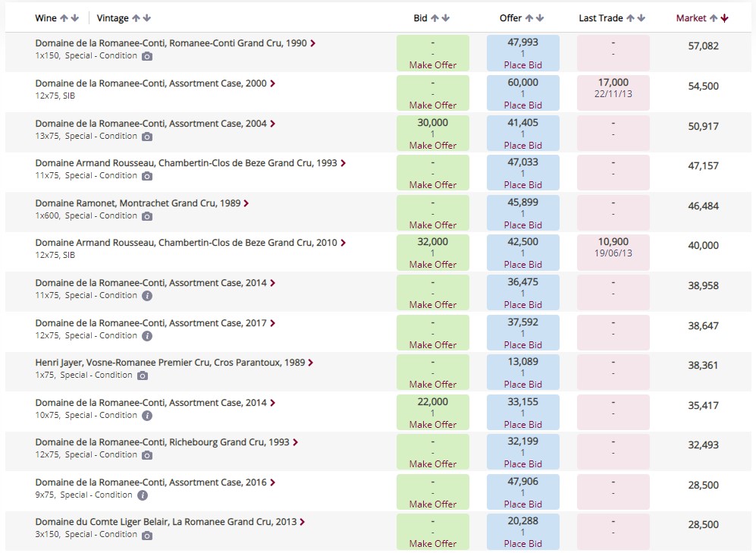The image size is (756, 553).
Task: Click the Last Trade column header
Action: [x=601, y=18]
